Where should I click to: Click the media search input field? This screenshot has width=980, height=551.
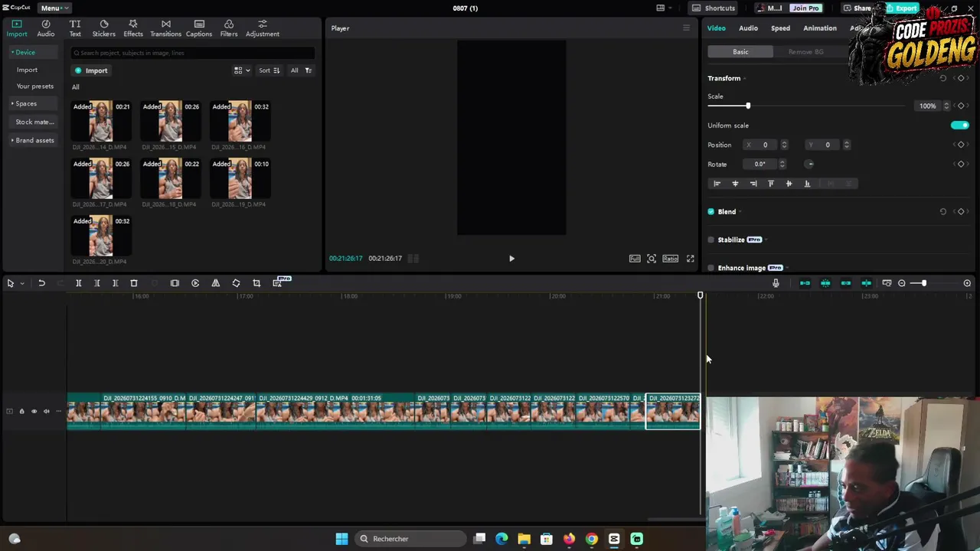click(x=192, y=53)
